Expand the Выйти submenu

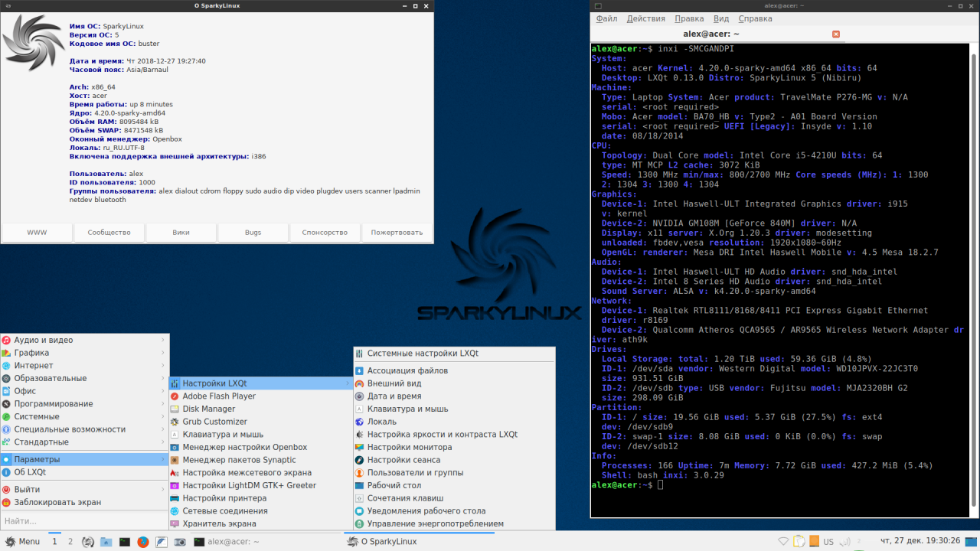[x=84, y=489]
